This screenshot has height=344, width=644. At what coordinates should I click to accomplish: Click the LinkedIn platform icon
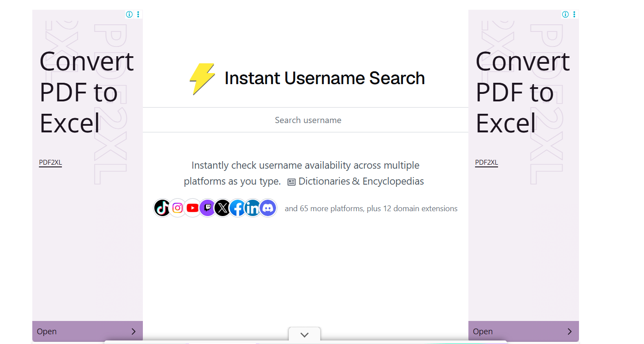(x=253, y=208)
